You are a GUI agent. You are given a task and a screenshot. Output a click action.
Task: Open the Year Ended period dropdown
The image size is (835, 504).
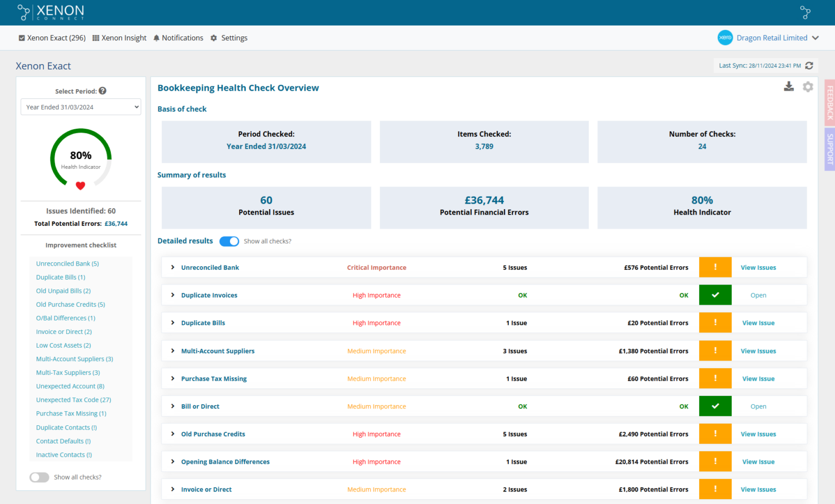[x=80, y=107]
